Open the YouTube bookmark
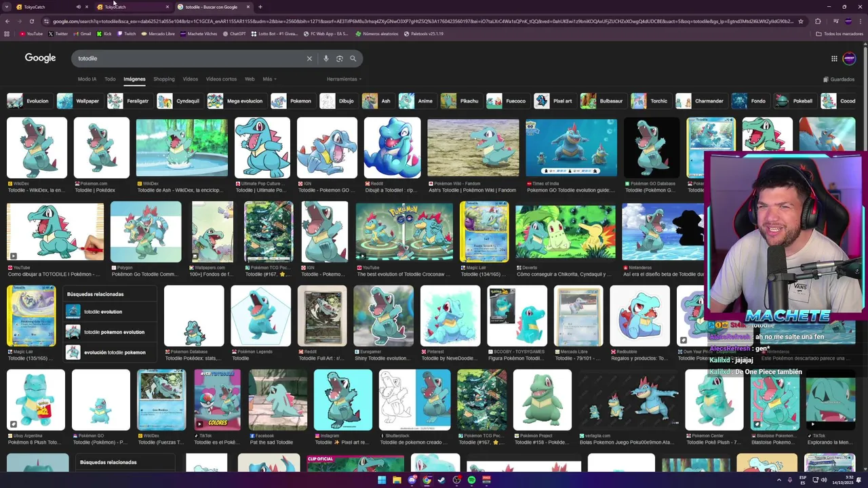868x488 pixels. tap(31, 33)
